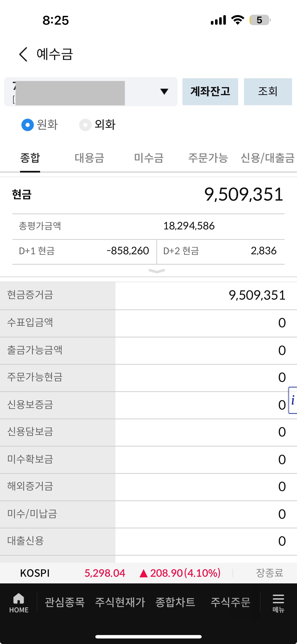Tap the back arrow beside 예수금
This screenshot has width=297, height=644.
click(x=23, y=54)
